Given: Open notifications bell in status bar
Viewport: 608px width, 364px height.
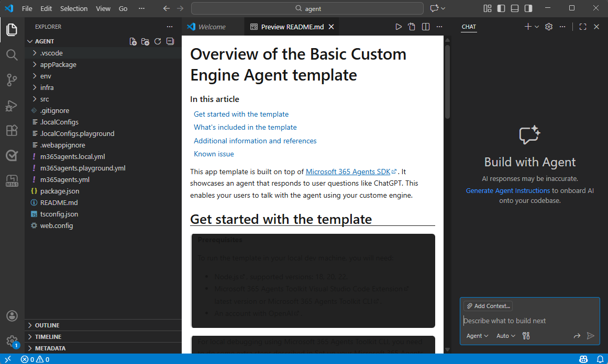Looking at the screenshot, I should point(600,359).
